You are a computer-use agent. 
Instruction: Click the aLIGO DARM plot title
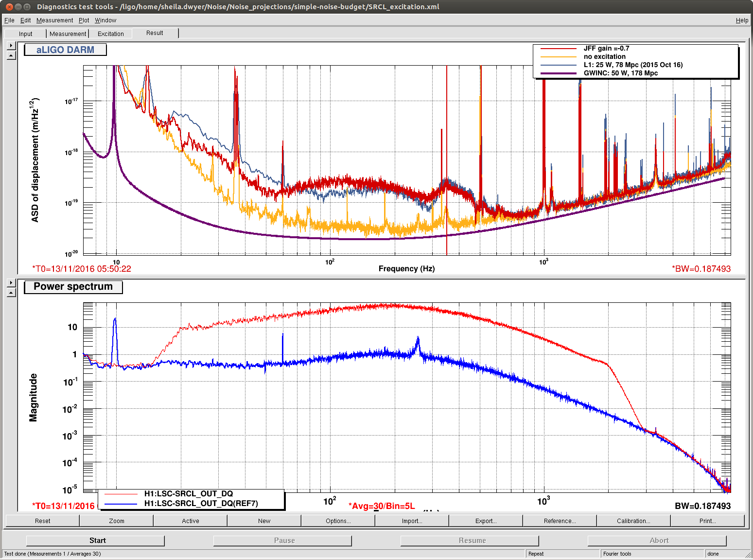click(x=65, y=50)
